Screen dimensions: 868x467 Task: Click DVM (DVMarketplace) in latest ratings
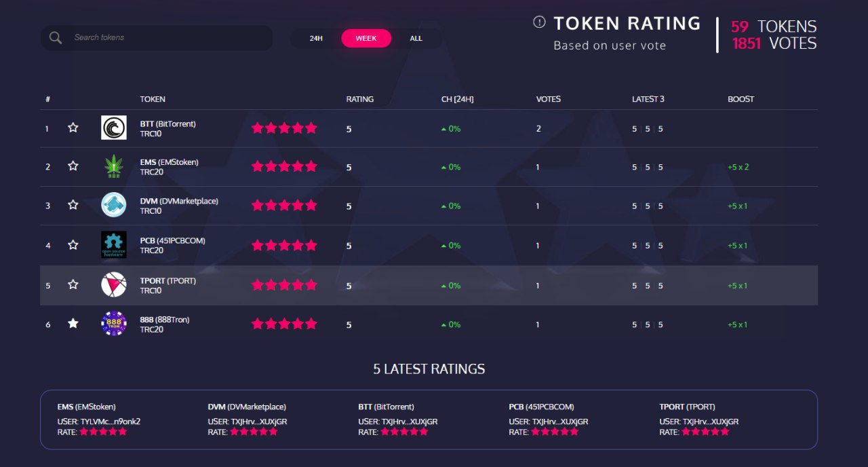tap(247, 407)
